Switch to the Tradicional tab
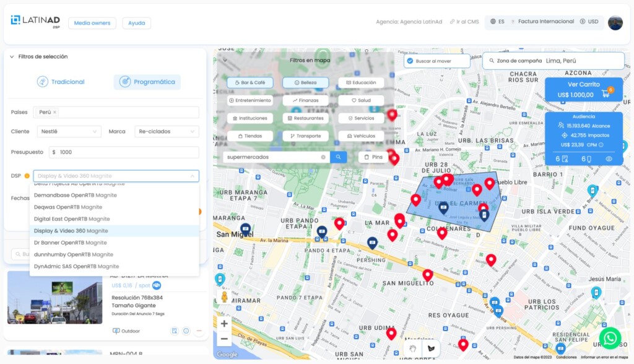The width and height of the screenshot is (634, 364). click(x=61, y=82)
